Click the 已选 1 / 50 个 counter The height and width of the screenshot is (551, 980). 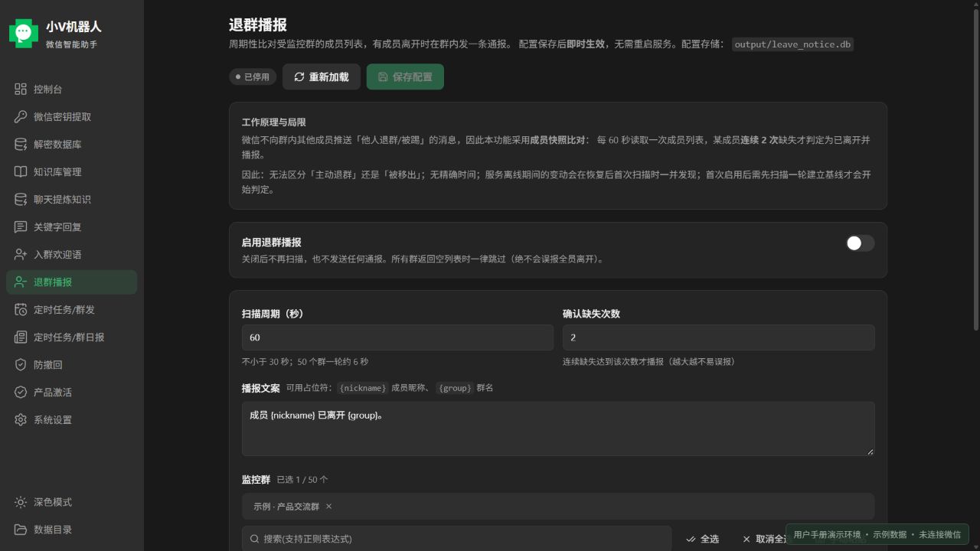(302, 480)
